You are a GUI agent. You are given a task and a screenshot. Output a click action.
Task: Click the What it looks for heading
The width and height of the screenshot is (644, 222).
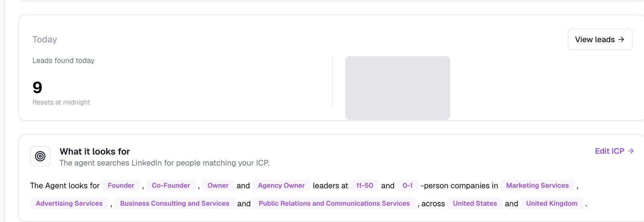tap(95, 151)
